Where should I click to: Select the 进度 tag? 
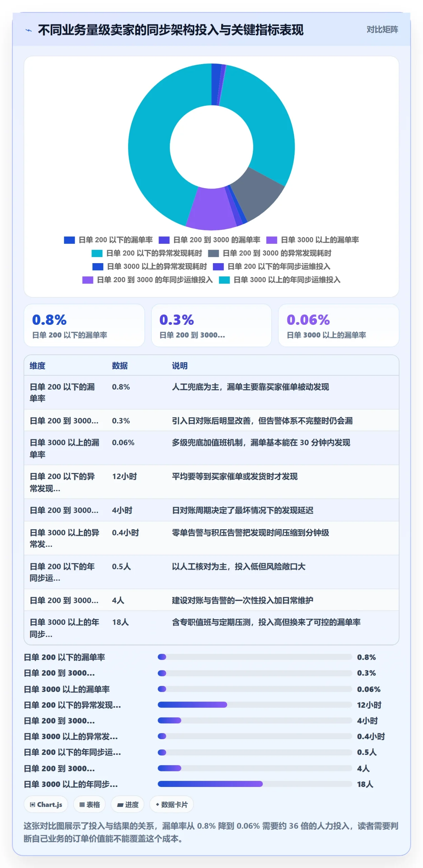(x=128, y=805)
